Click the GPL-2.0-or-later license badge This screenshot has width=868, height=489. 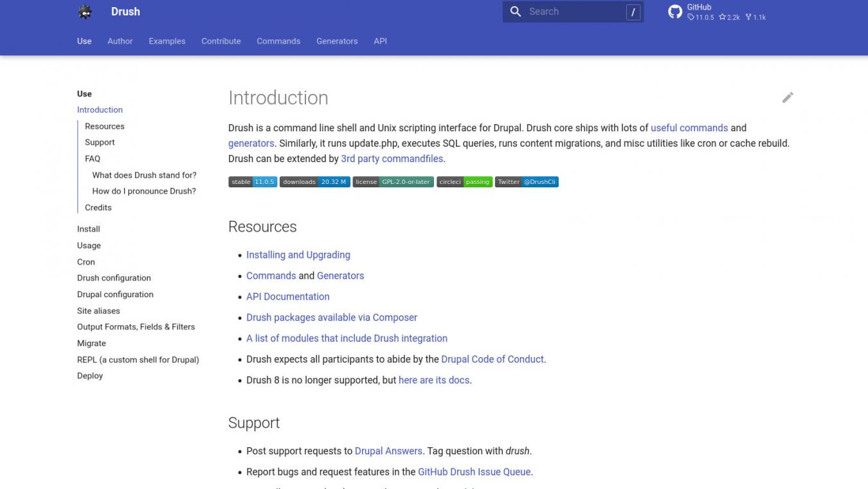(393, 182)
